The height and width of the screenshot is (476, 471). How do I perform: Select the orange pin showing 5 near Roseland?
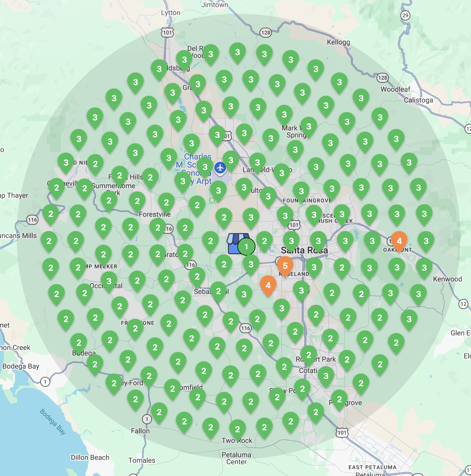[x=285, y=266]
